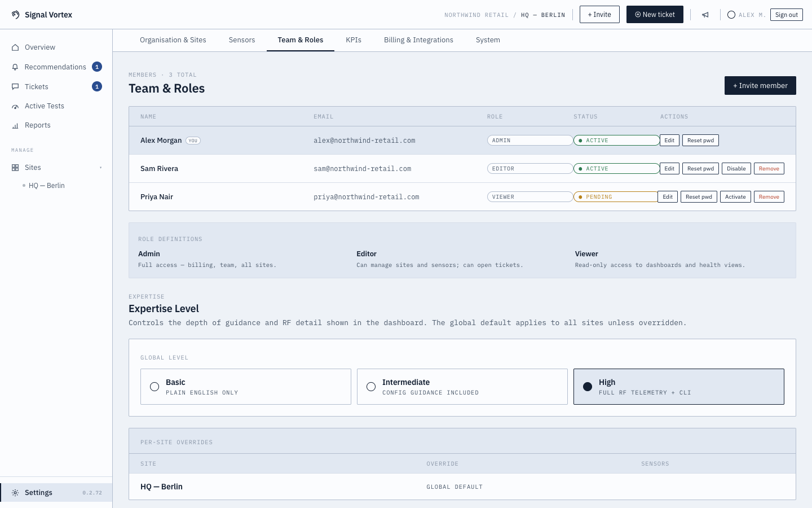The height and width of the screenshot is (508, 812).
Task: Click the Reports bar chart icon
Action: tap(15, 125)
